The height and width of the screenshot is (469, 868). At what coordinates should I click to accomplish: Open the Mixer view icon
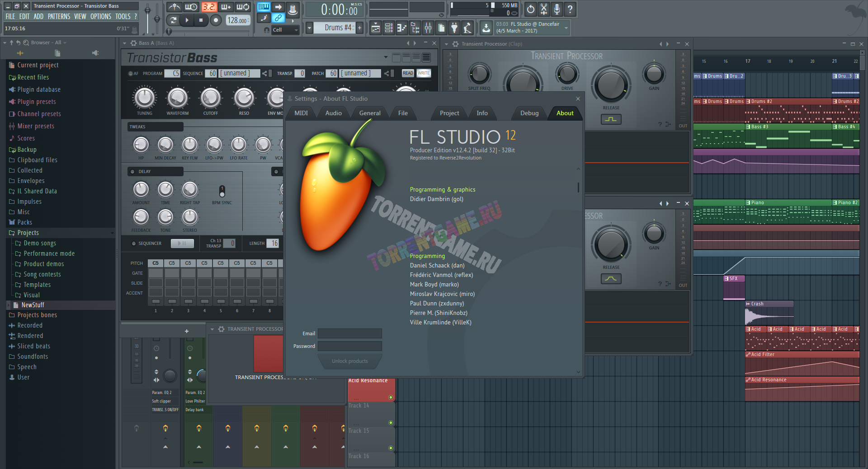(x=428, y=28)
